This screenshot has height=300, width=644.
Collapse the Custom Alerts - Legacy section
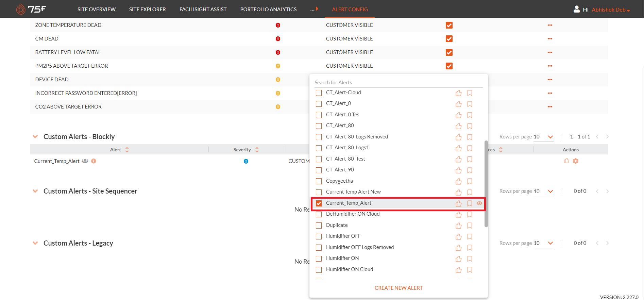coord(35,243)
